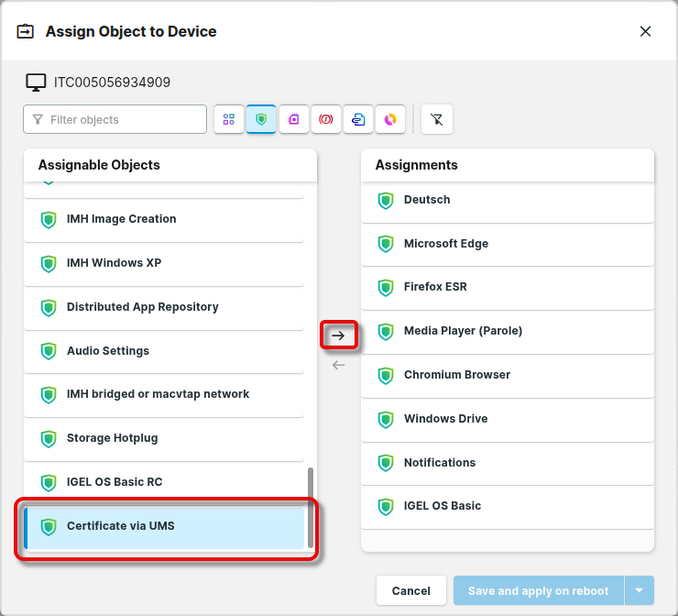
Task: Toggle the four-squares object type filter
Action: click(x=228, y=119)
